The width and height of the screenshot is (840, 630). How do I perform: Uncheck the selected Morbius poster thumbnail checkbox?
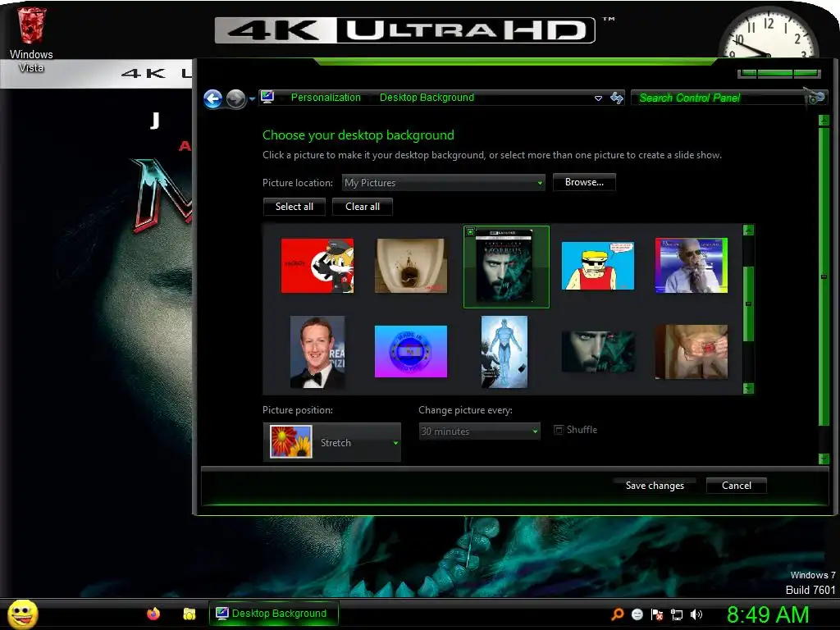[x=470, y=232]
